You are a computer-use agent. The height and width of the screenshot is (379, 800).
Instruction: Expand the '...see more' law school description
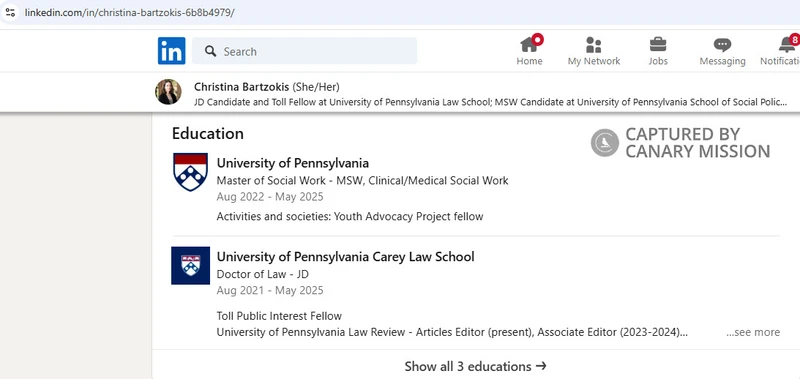coord(753,332)
